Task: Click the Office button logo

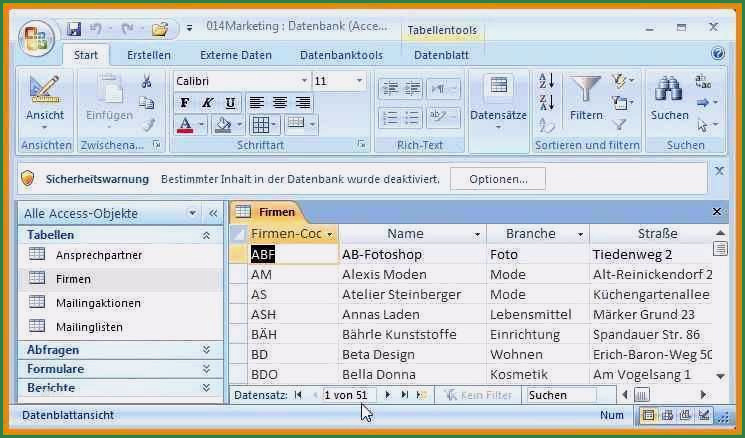Action: click(37, 38)
